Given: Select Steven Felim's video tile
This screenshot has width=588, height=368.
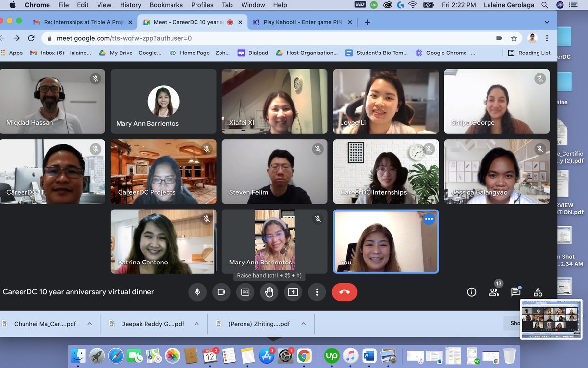Looking at the screenshot, I should click(274, 172).
